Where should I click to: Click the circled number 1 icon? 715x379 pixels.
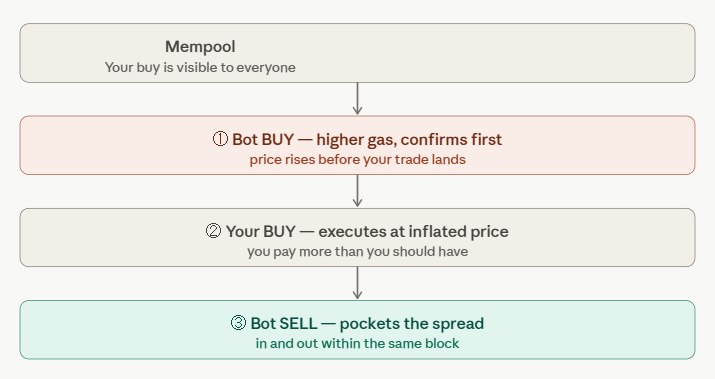pos(220,139)
